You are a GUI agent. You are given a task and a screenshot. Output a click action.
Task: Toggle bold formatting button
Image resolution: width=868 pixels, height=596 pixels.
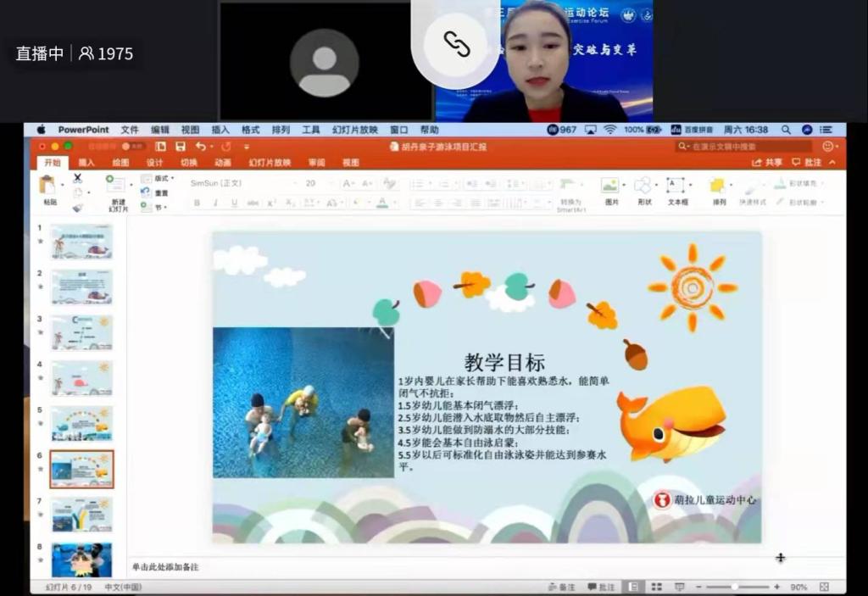pyautogui.click(x=197, y=203)
